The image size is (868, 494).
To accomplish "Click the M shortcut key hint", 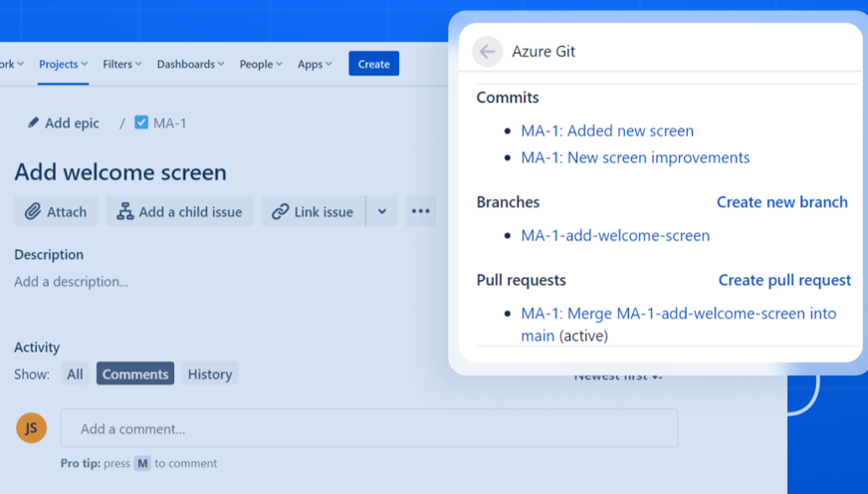I will coord(142,463).
